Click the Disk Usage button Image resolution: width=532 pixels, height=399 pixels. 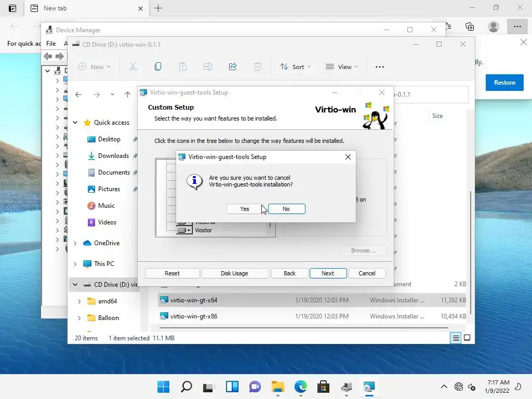click(x=234, y=273)
